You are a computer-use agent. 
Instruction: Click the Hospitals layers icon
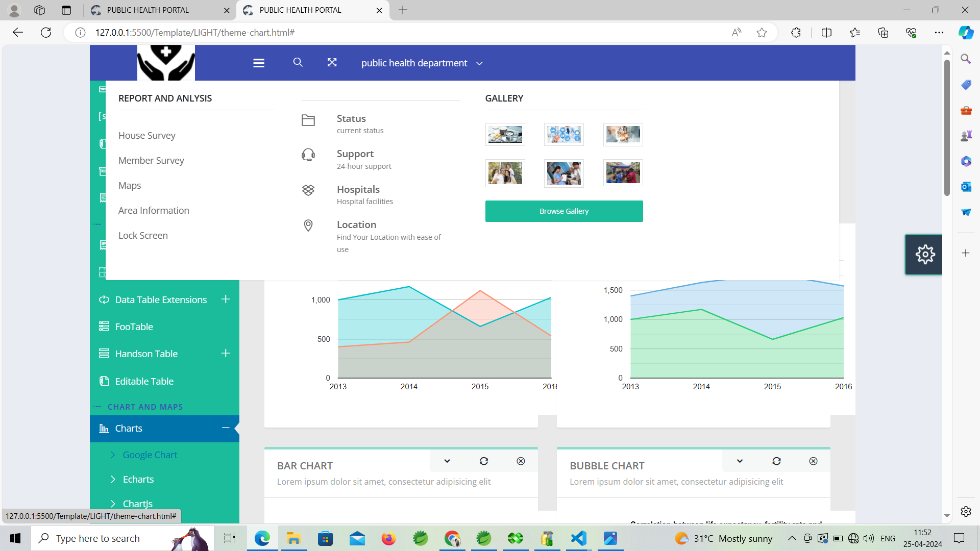pyautogui.click(x=308, y=190)
